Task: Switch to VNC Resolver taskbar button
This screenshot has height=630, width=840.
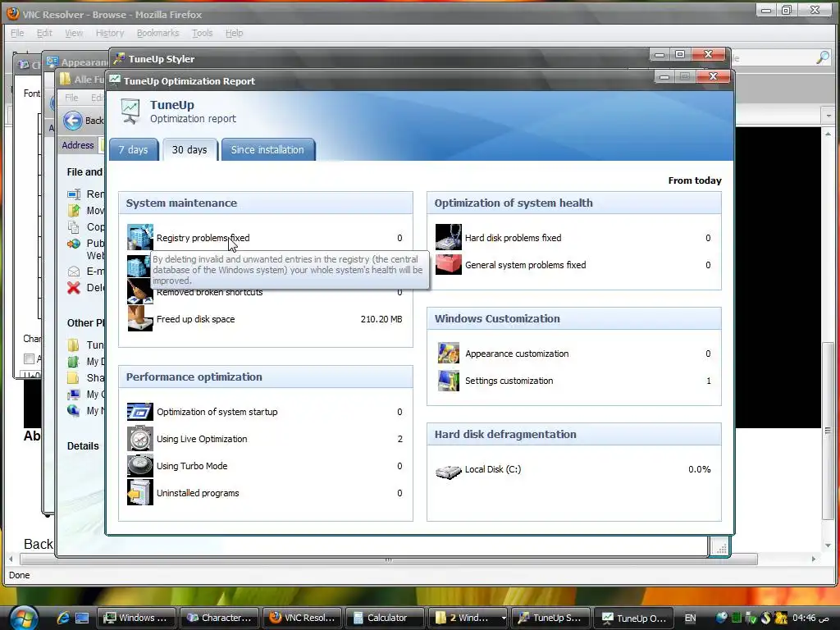Action: pos(302,618)
